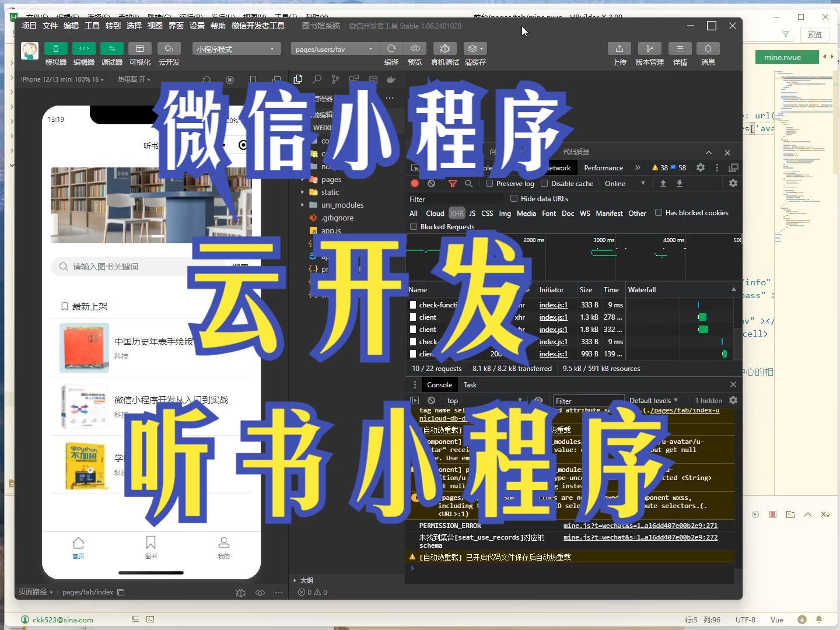Toggle the eye icon in bottom status bar

tap(260, 593)
